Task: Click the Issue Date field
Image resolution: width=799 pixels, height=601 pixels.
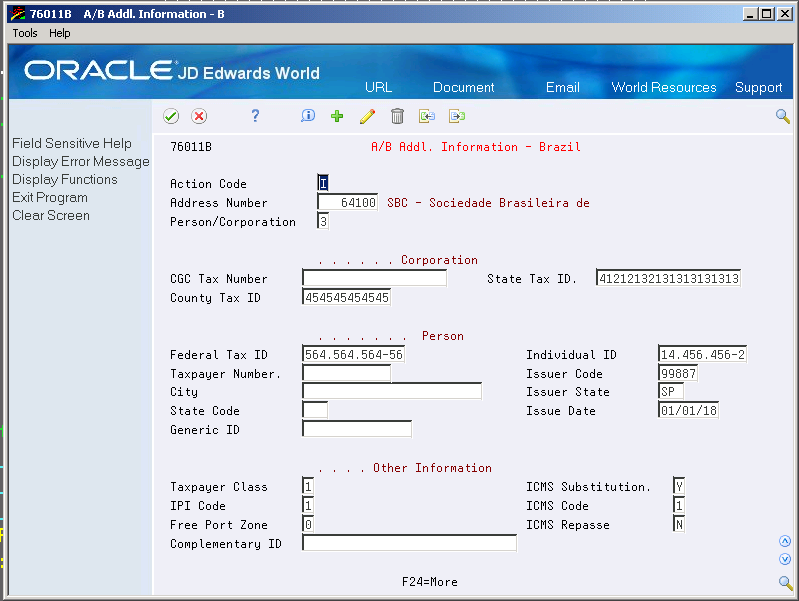Action: 689,410
